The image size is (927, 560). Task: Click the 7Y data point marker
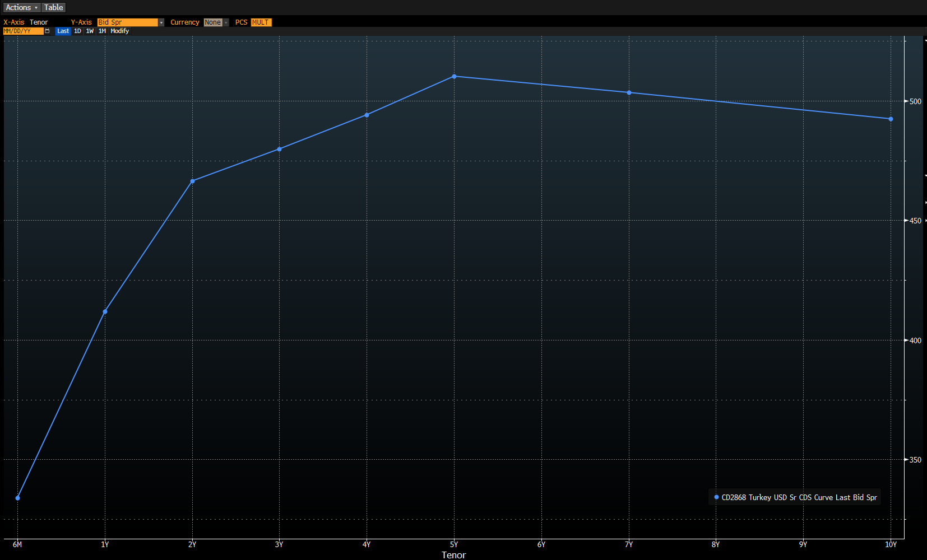click(629, 92)
